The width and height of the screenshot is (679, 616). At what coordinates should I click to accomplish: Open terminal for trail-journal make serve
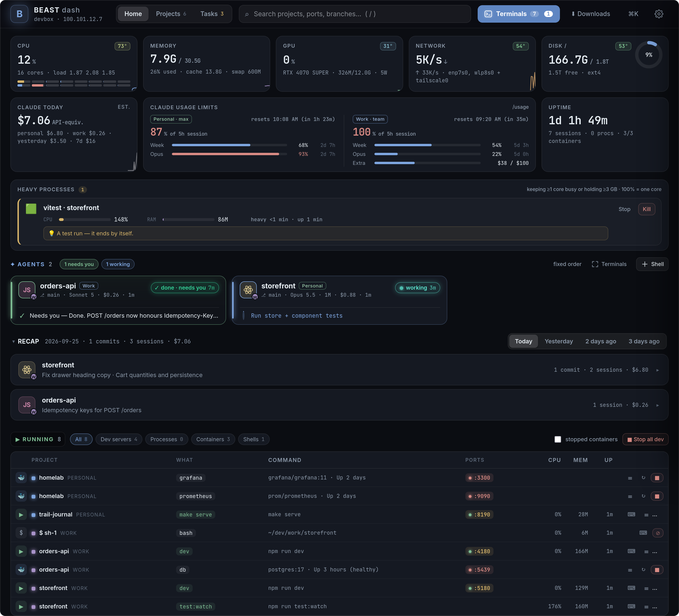click(x=631, y=515)
